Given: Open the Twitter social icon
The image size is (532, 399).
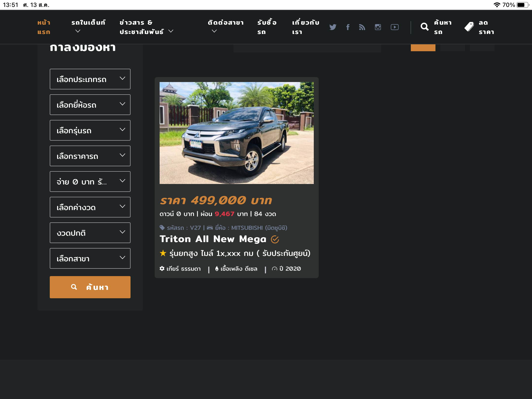Looking at the screenshot, I should point(332,27).
